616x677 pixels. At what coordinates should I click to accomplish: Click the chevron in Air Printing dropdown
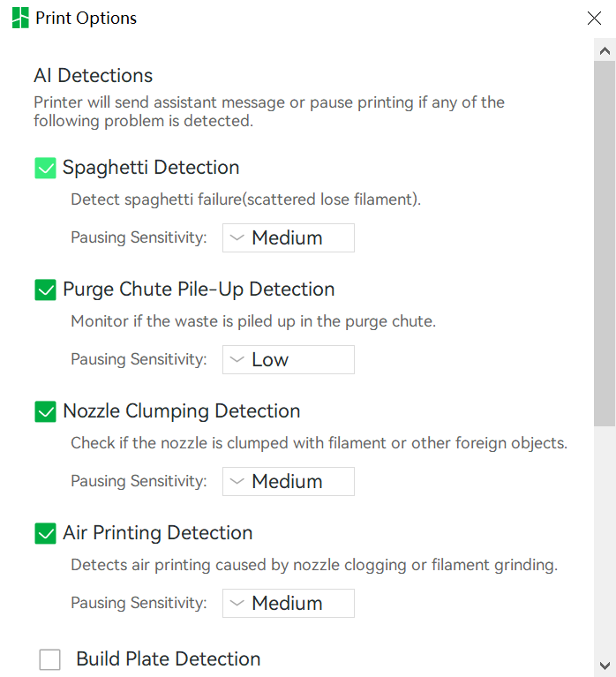tap(237, 603)
